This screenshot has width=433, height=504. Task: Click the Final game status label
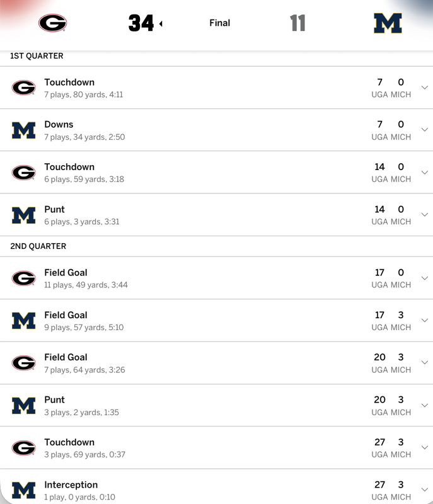219,23
